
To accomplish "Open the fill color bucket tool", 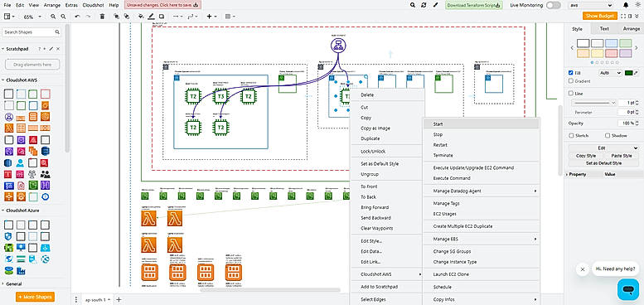I will [141, 17].
